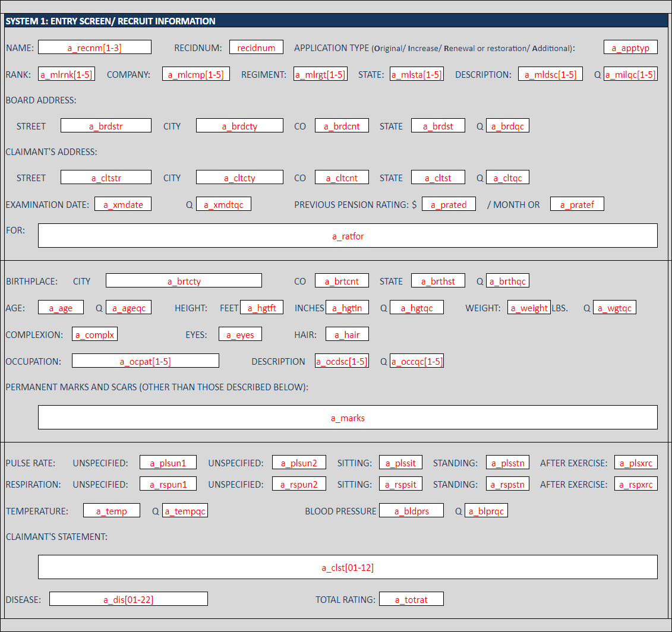Select Board Address STREET field
This screenshot has width=672, height=632.
click(x=106, y=126)
